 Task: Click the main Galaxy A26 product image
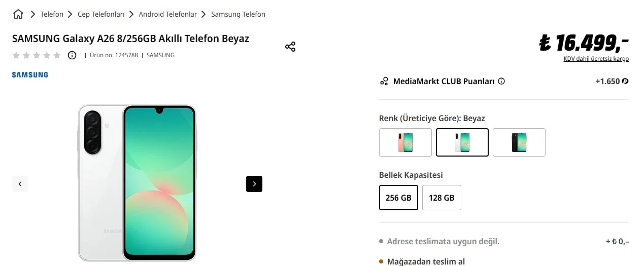pyautogui.click(x=137, y=182)
